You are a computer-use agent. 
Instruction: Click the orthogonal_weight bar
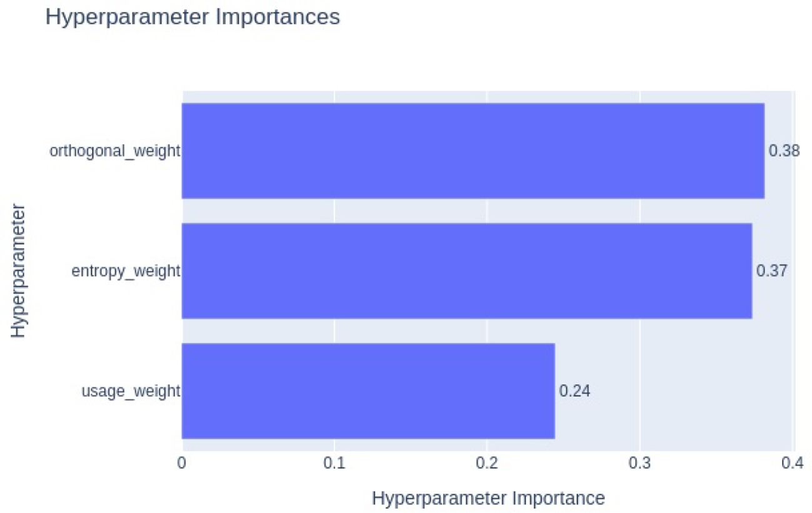click(x=473, y=151)
